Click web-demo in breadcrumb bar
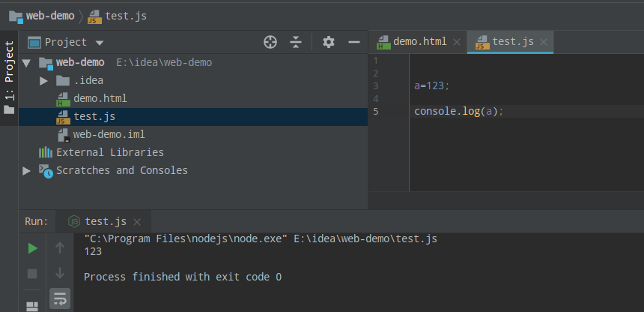 pos(42,16)
